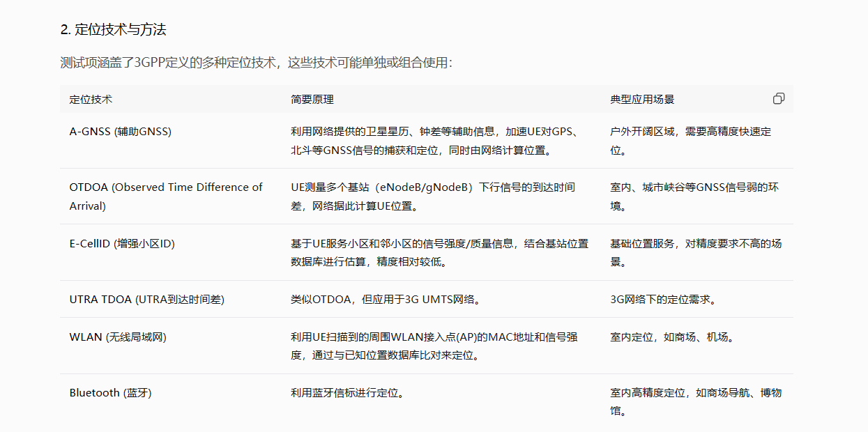Select the 'UTRA TDOA (UTRA到达时间差)' cell
The image size is (868, 432).
[146, 300]
